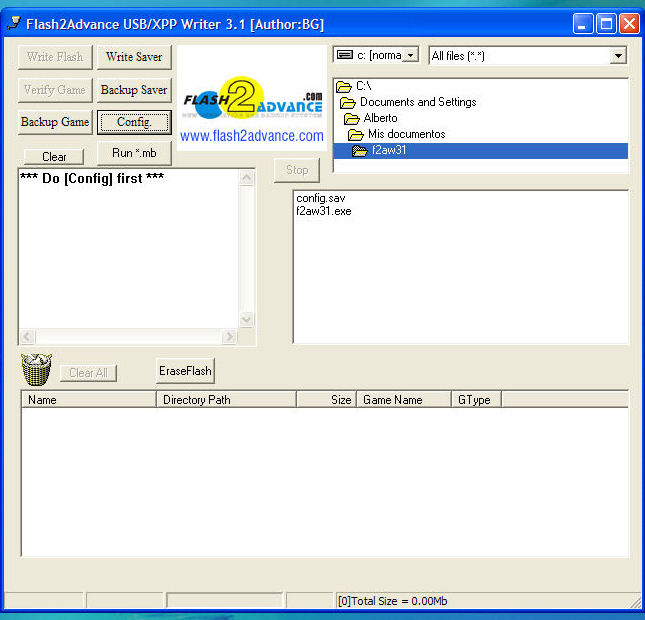
Task: Click the EraseFlash button
Action: pyautogui.click(x=185, y=371)
